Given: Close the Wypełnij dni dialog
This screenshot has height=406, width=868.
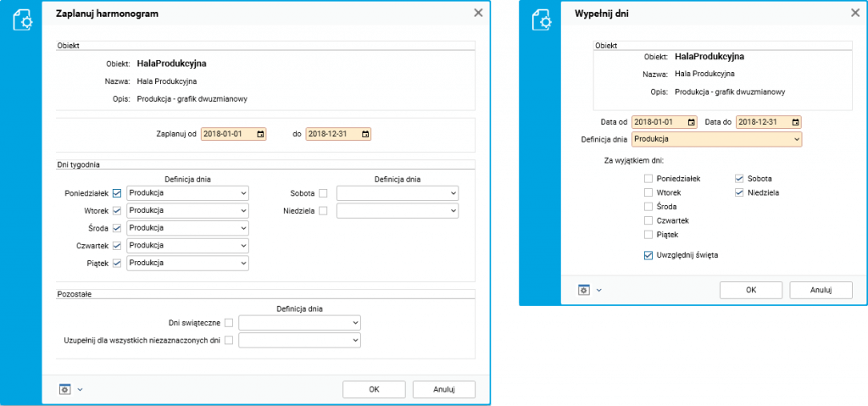Looking at the screenshot, I should tap(855, 14).
